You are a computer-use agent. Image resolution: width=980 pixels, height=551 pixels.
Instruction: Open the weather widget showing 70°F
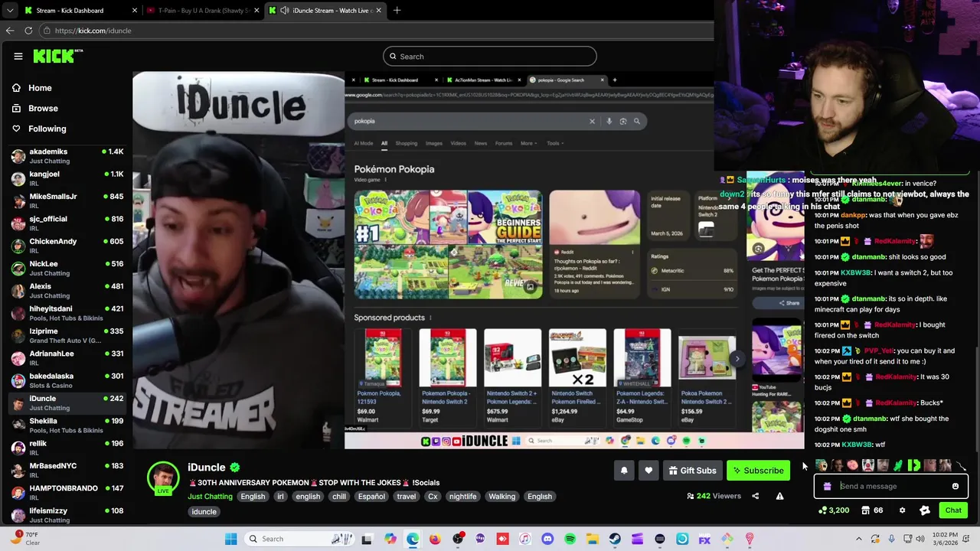click(x=23, y=539)
